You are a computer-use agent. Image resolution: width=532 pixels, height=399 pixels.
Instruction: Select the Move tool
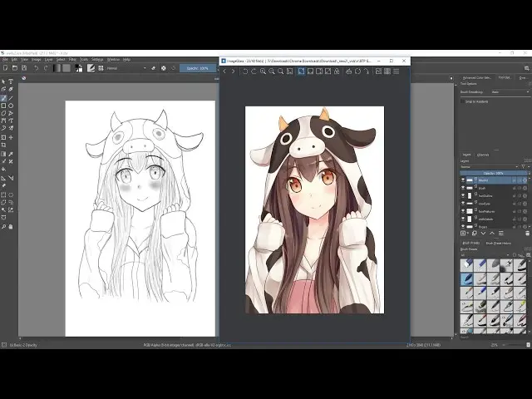(11, 137)
